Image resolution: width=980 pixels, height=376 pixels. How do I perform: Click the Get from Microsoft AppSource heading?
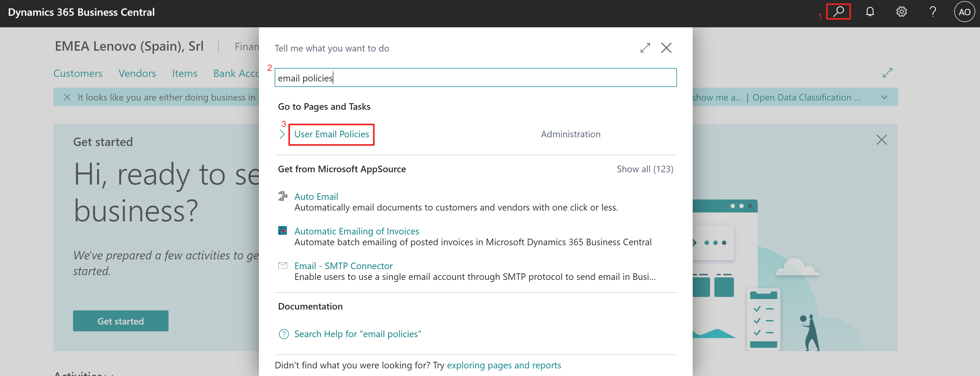pyautogui.click(x=342, y=169)
